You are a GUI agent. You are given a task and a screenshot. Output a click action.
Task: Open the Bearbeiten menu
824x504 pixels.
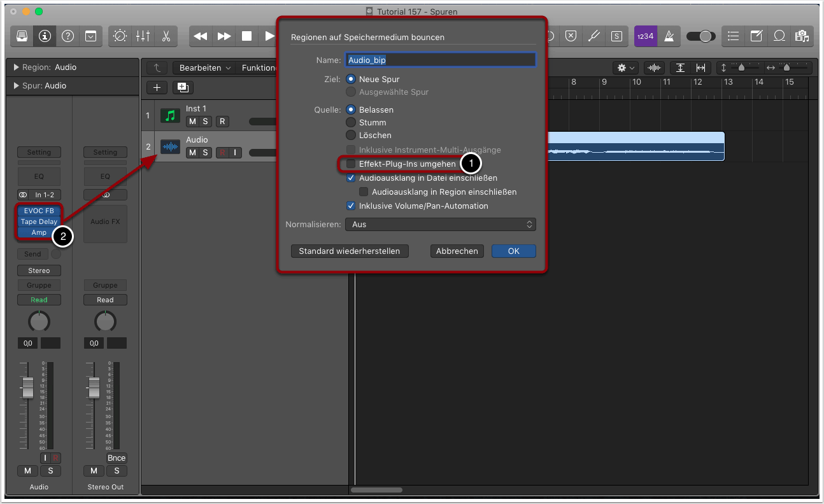pyautogui.click(x=204, y=68)
